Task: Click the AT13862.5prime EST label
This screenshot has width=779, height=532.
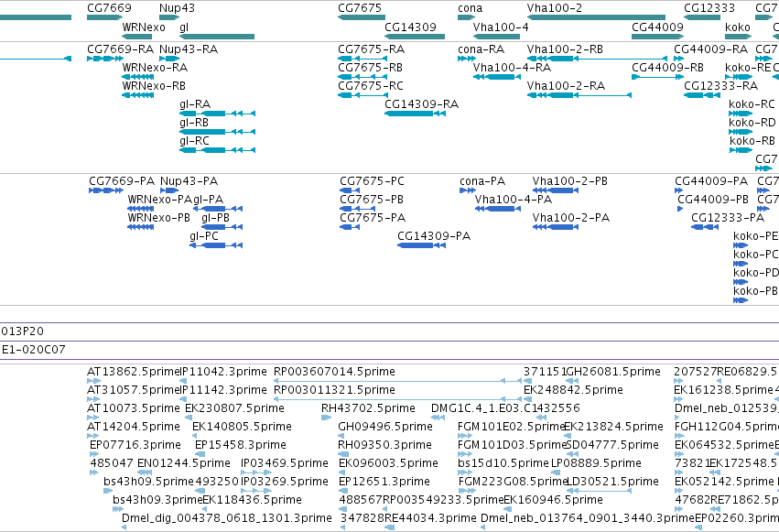Action: (x=133, y=372)
